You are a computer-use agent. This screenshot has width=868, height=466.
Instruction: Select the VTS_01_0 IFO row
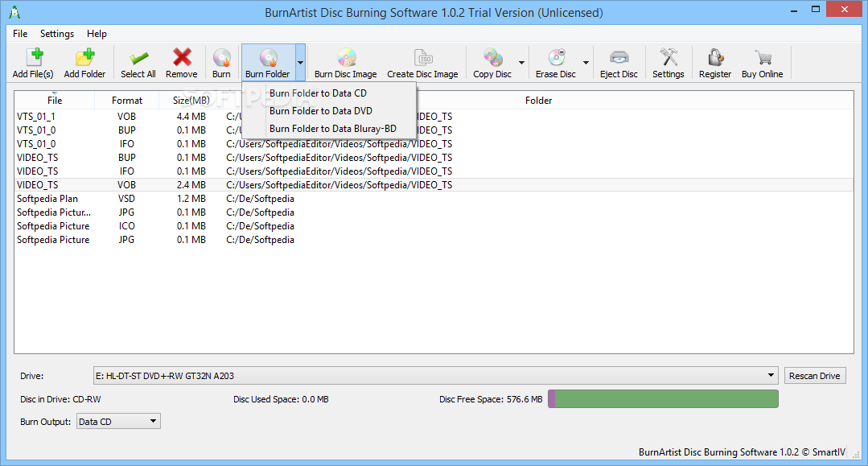434,143
